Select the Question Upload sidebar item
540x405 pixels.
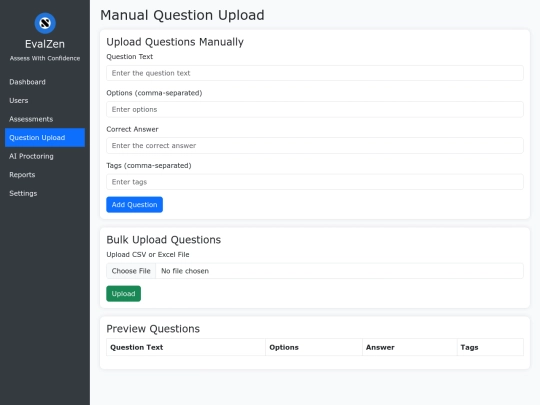click(x=45, y=137)
